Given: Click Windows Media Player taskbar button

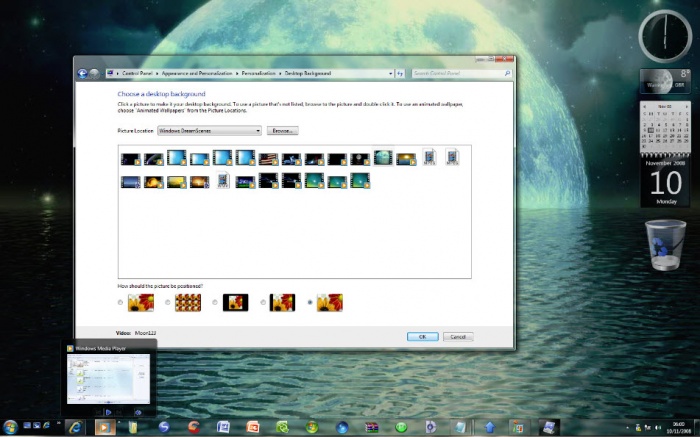Looking at the screenshot, I should (104, 428).
